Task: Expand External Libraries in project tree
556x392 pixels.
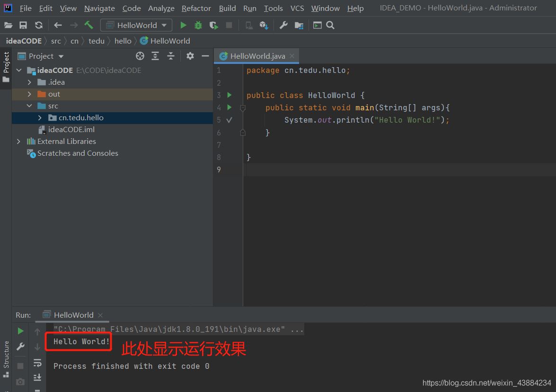Action: [19, 142]
